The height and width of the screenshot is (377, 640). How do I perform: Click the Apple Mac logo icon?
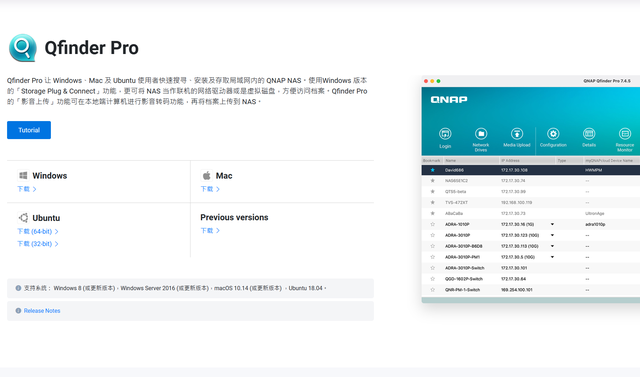tap(207, 175)
